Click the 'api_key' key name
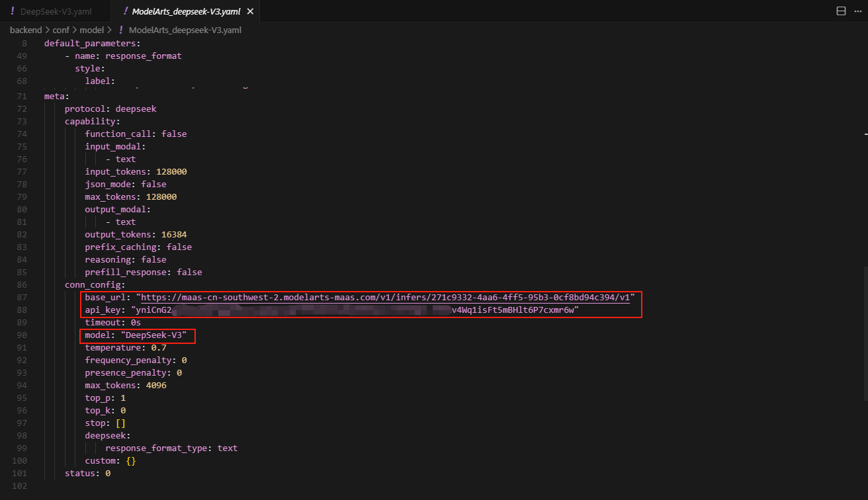This screenshot has height=500, width=868. [x=103, y=310]
